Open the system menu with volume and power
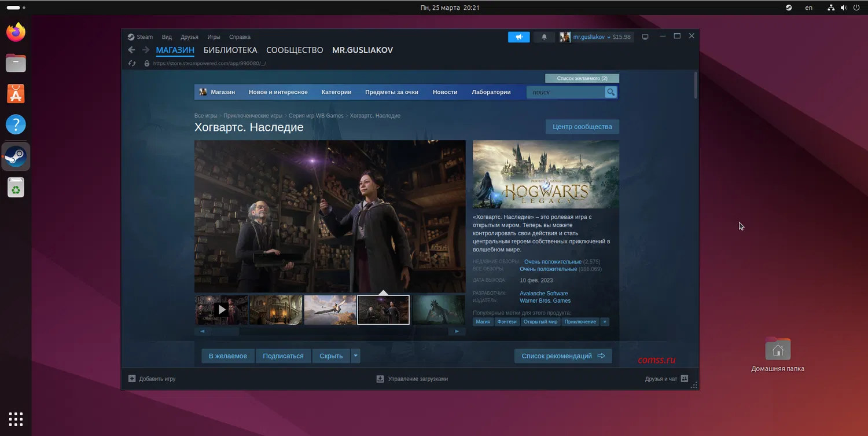868x436 pixels. click(x=844, y=8)
